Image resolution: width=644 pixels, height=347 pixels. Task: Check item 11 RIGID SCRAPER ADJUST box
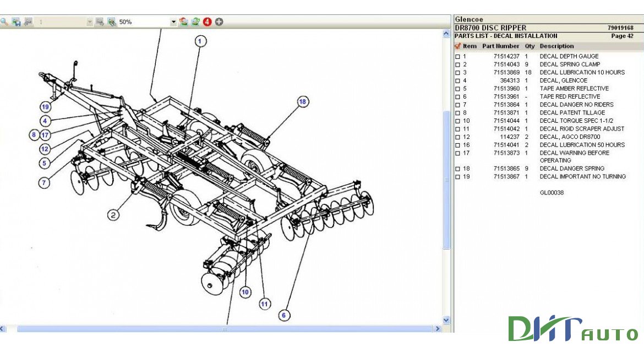[457, 129]
